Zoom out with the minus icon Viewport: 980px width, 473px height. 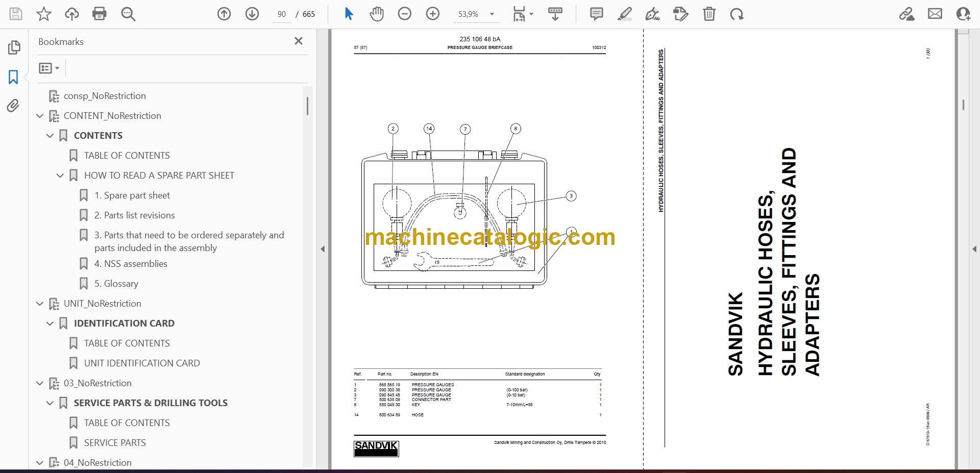[405, 14]
